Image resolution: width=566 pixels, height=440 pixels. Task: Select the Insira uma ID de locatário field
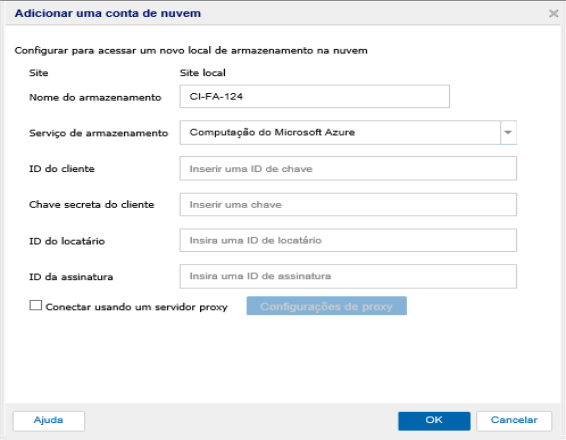348,240
